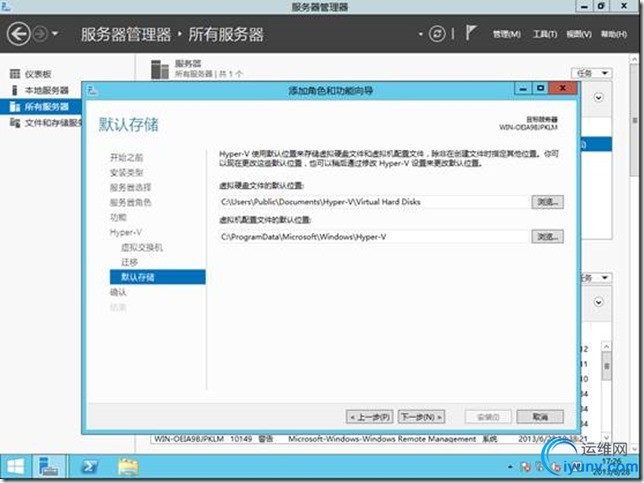Click the Server Manager main scrollbar on the right
The width and height of the screenshot is (644, 483).
[634, 120]
